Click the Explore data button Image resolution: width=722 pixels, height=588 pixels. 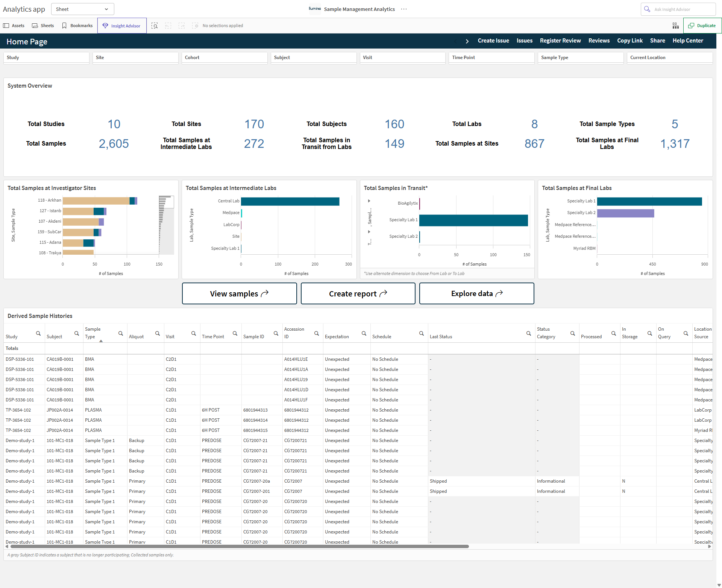pyautogui.click(x=477, y=293)
